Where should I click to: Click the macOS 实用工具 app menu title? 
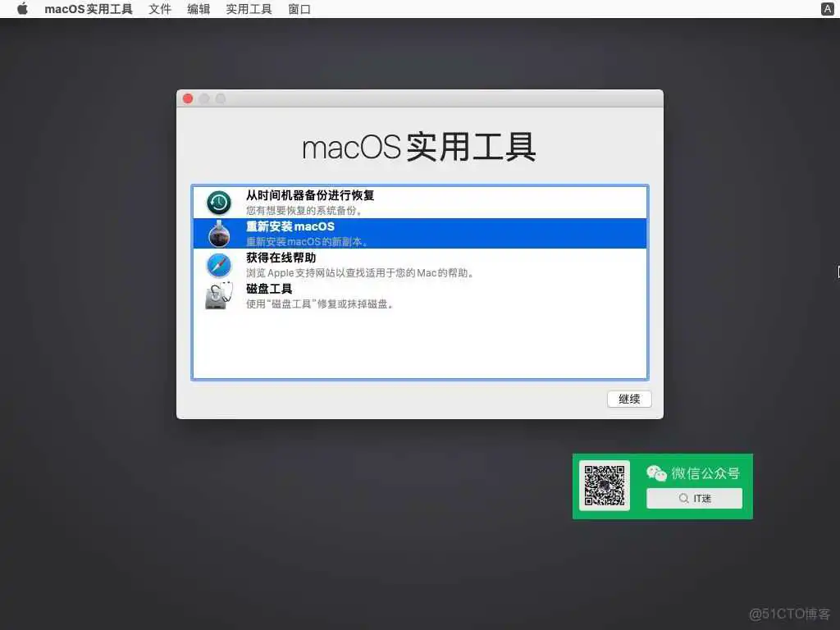(x=89, y=9)
